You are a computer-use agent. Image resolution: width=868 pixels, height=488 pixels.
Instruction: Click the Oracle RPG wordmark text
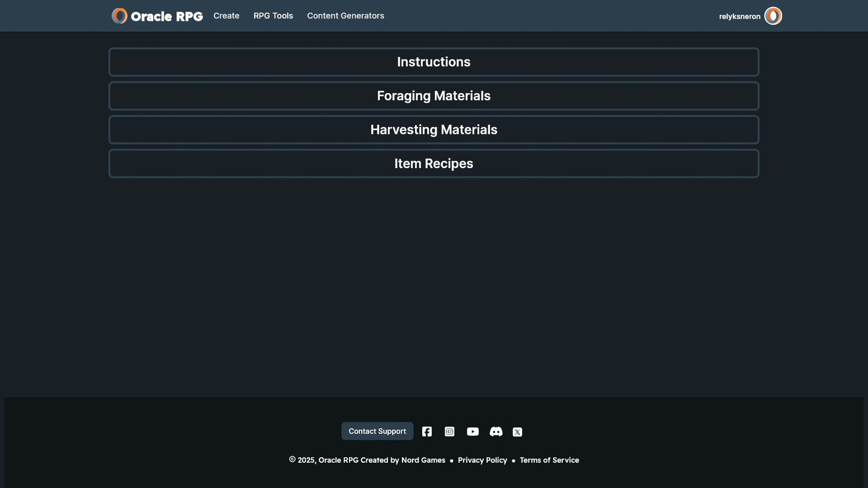166,16
